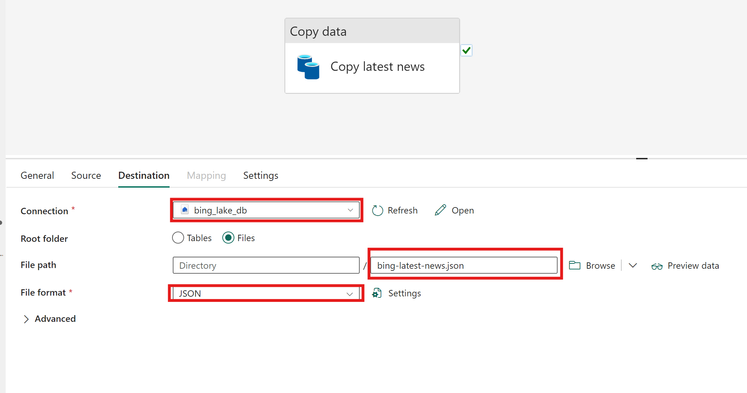Switch to the Source tab
747x393 pixels.
[86, 175]
